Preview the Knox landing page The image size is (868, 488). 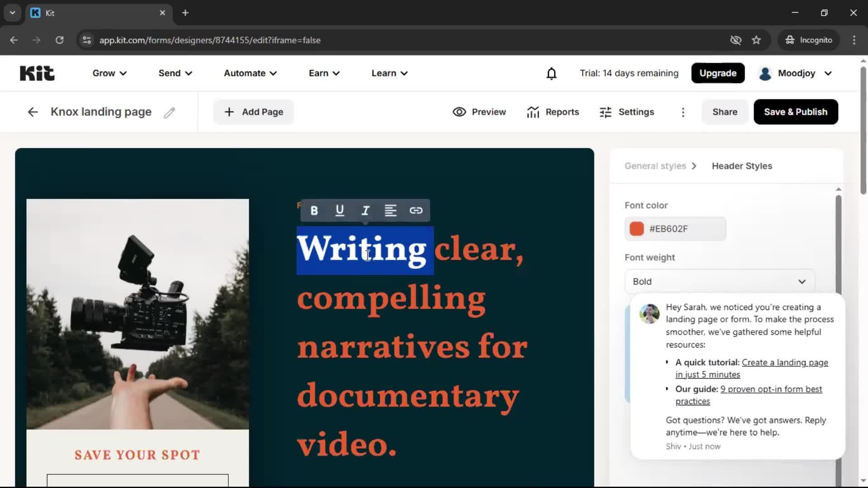point(479,112)
